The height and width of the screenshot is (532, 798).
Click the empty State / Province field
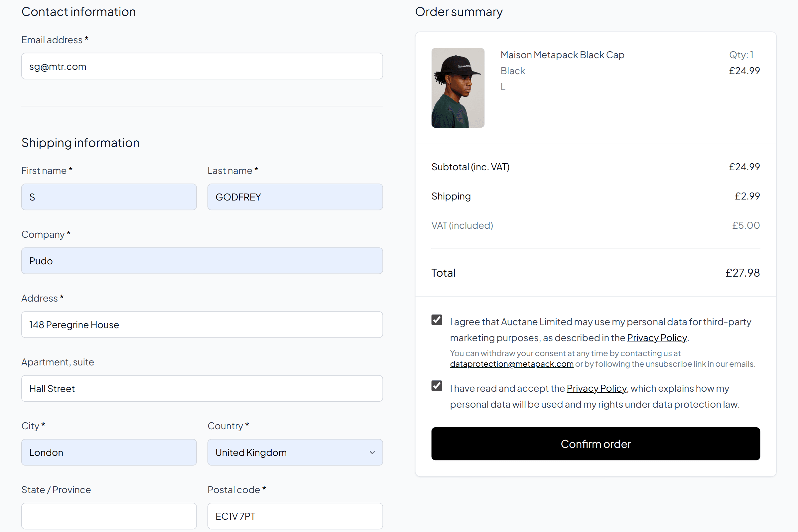pyautogui.click(x=109, y=516)
